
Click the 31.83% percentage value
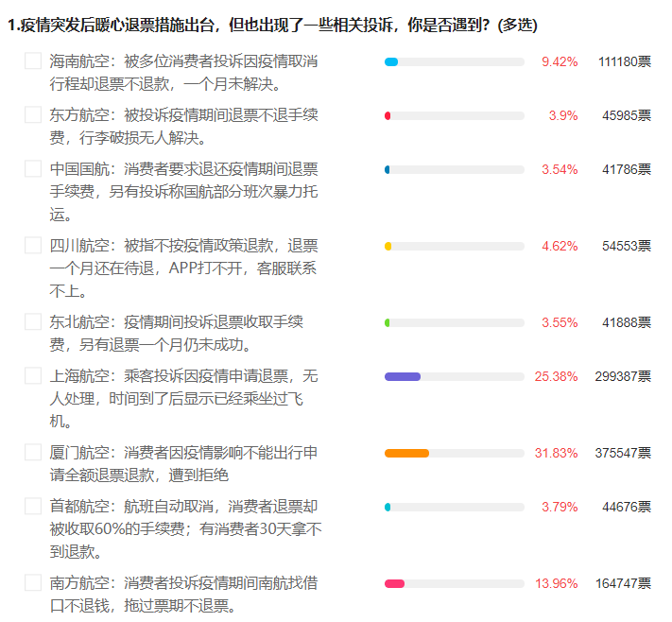coord(557,453)
